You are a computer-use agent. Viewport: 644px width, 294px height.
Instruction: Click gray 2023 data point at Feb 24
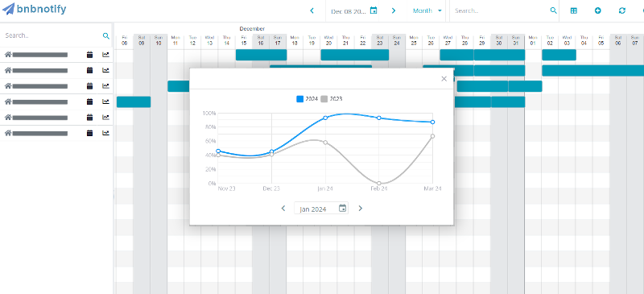[x=379, y=184]
